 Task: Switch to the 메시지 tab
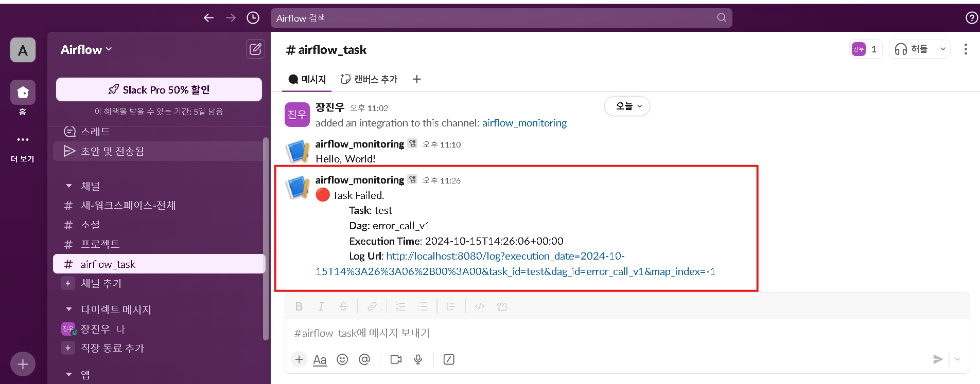(307, 79)
